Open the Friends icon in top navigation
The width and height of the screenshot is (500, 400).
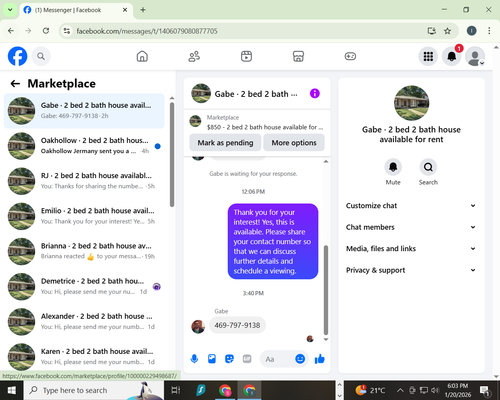pos(194,56)
